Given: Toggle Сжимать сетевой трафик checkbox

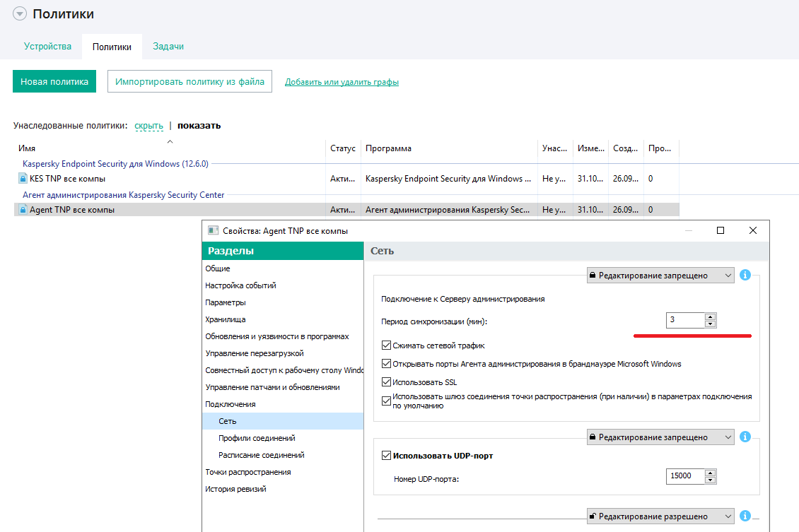Looking at the screenshot, I should [386, 345].
